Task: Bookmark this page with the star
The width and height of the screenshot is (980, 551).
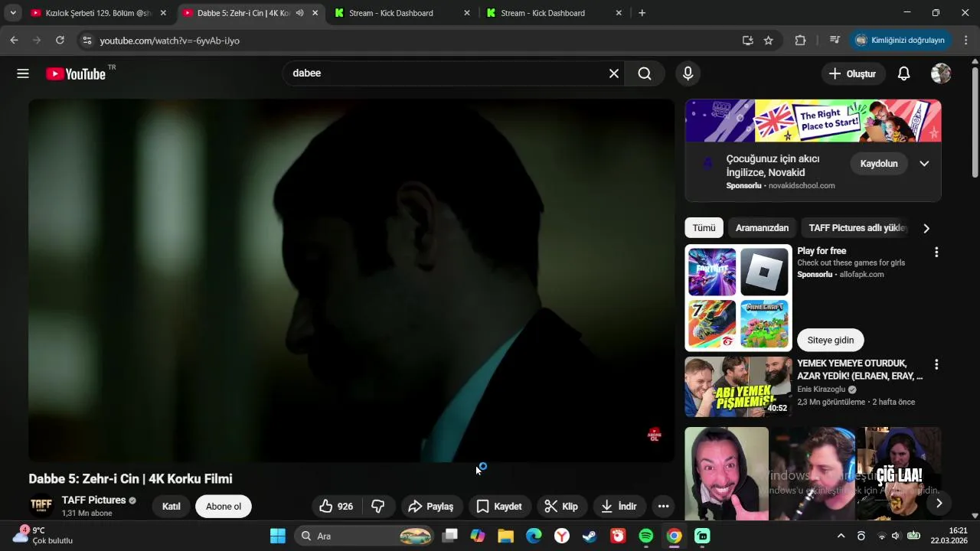Action: click(769, 41)
